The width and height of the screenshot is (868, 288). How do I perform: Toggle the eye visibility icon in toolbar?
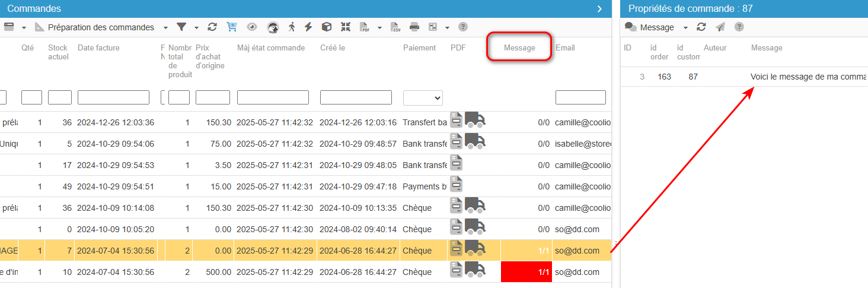tap(252, 27)
